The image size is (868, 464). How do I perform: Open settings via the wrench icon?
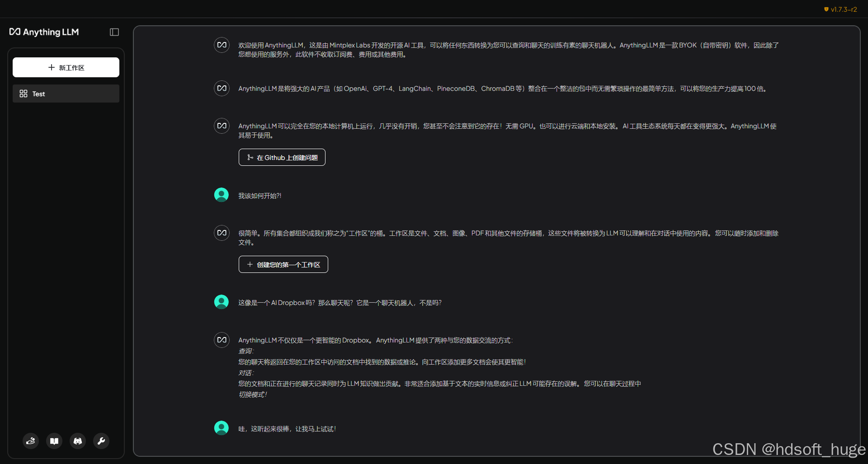[101, 441]
